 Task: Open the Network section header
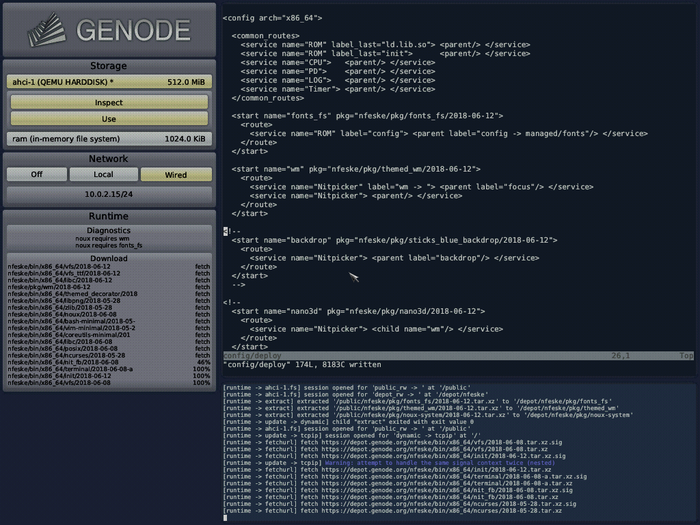pyautogui.click(x=109, y=158)
